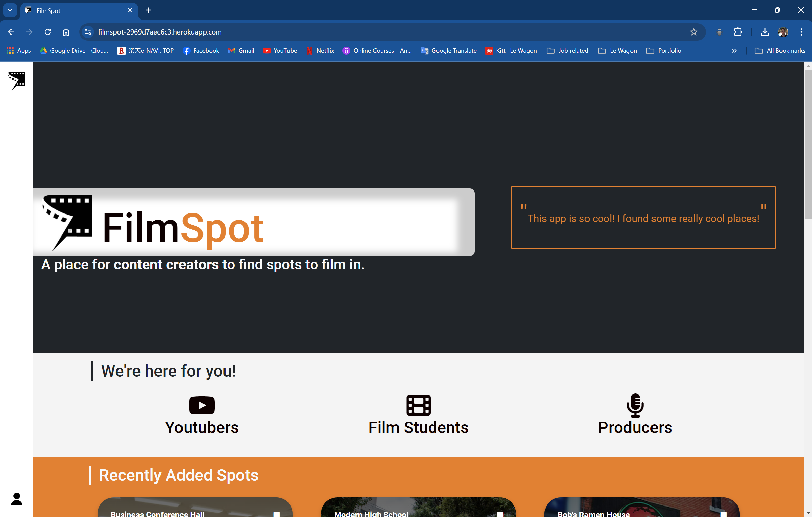Open the All Bookmarks menu
The height and width of the screenshot is (517, 812).
[x=780, y=51]
